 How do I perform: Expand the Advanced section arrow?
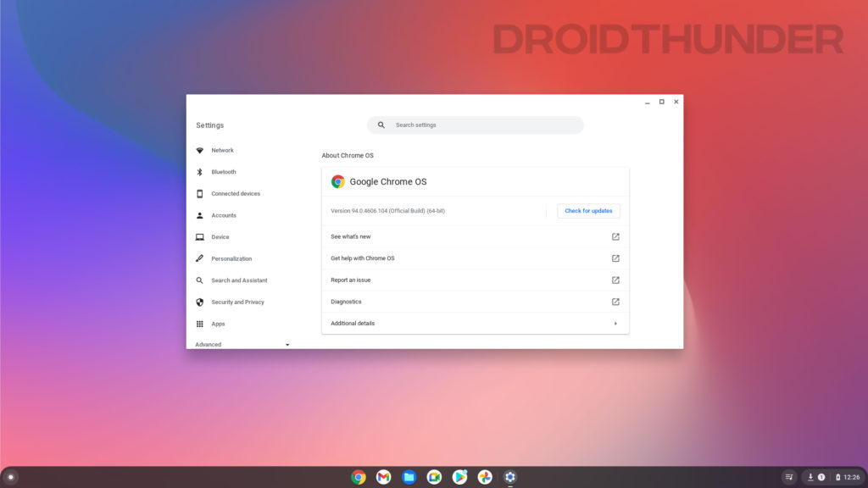tap(287, 345)
